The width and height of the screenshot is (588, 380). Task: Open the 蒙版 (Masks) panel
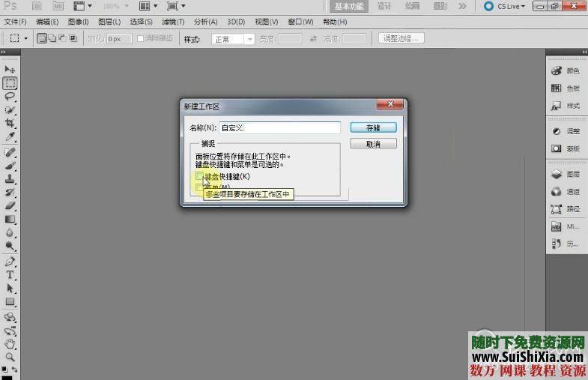point(566,148)
